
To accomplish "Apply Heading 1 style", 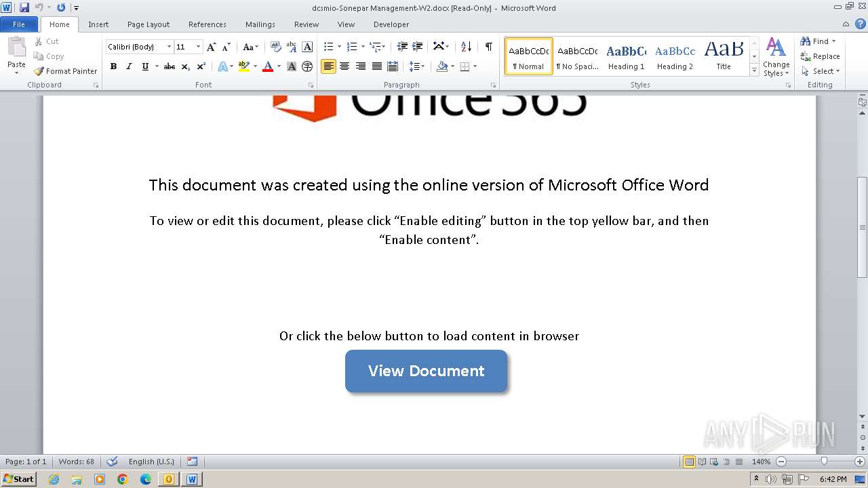I will 627,56.
